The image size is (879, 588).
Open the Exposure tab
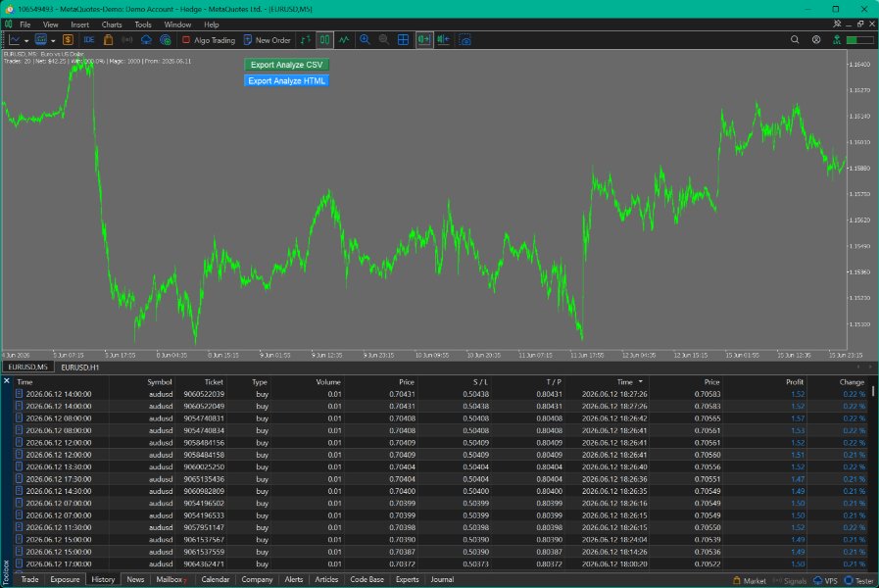[65, 579]
